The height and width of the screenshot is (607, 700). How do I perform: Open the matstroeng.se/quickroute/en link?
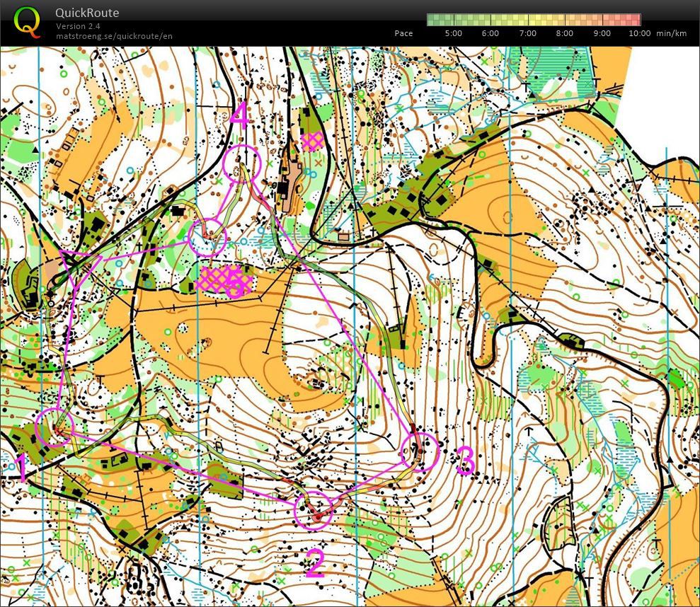pos(114,36)
